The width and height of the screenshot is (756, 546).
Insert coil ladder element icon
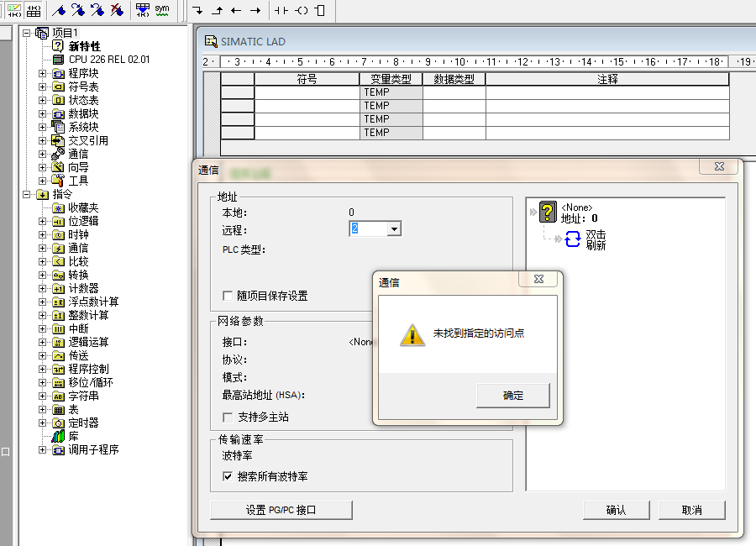302,10
